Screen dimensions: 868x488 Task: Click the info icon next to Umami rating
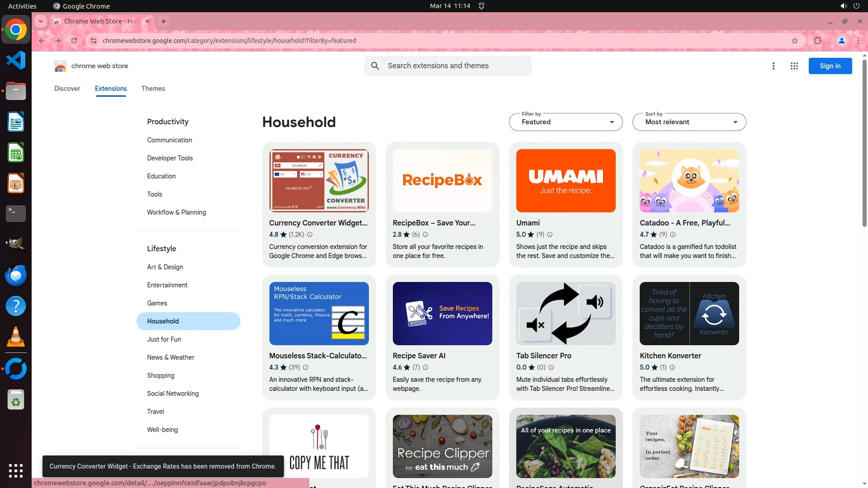tap(550, 235)
